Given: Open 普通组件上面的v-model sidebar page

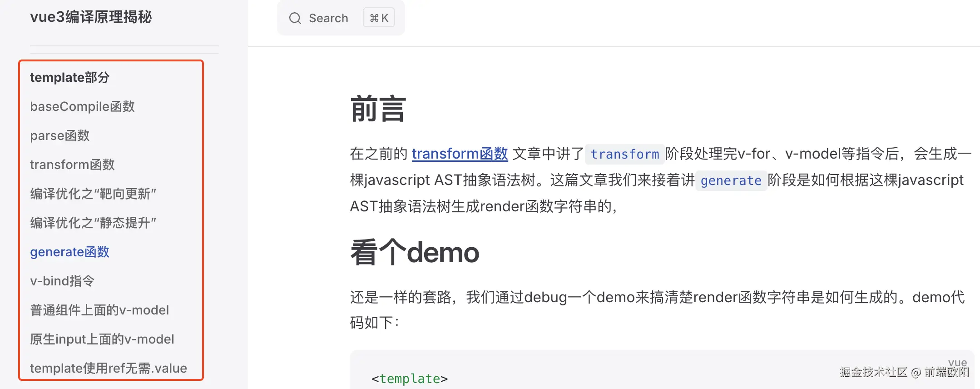Looking at the screenshot, I should pyautogui.click(x=99, y=310).
